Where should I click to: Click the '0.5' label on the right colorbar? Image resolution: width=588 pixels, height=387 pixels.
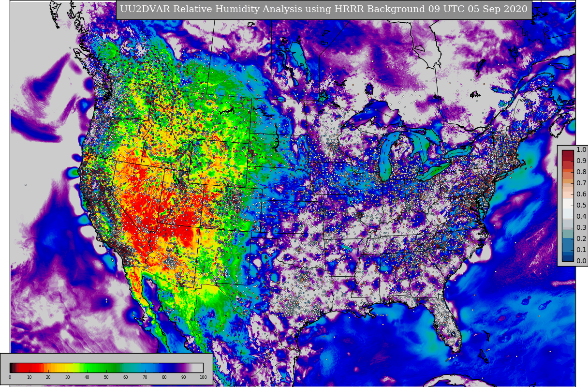tap(581, 206)
